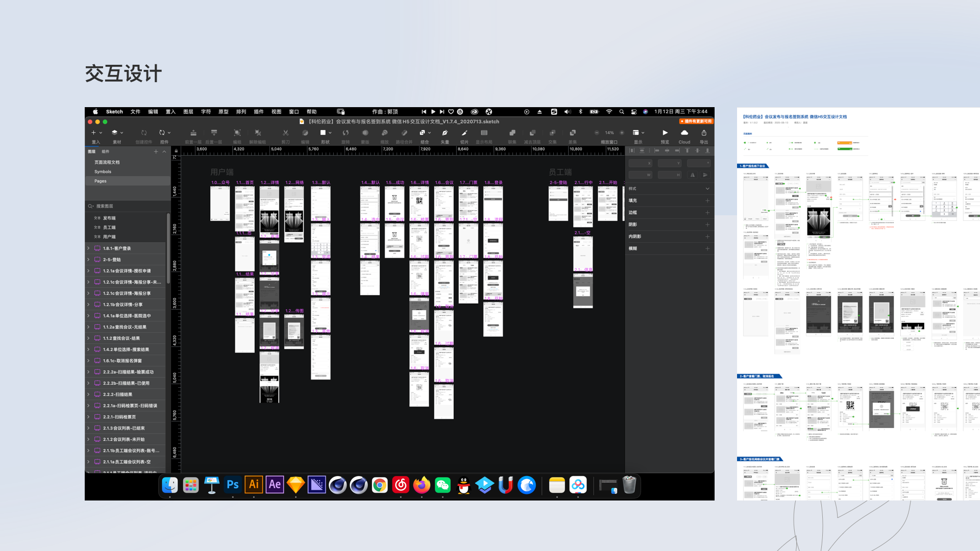The image size is (980, 551).
Task: Click the 缩放 scale tool icon
Action: pyautogui.click(x=384, y=133)
